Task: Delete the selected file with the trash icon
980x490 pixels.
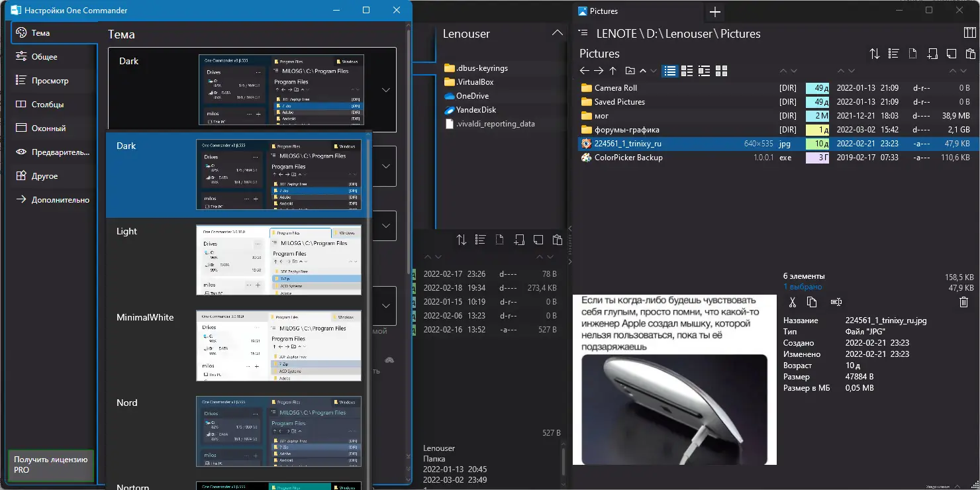Action: point(964,302)
